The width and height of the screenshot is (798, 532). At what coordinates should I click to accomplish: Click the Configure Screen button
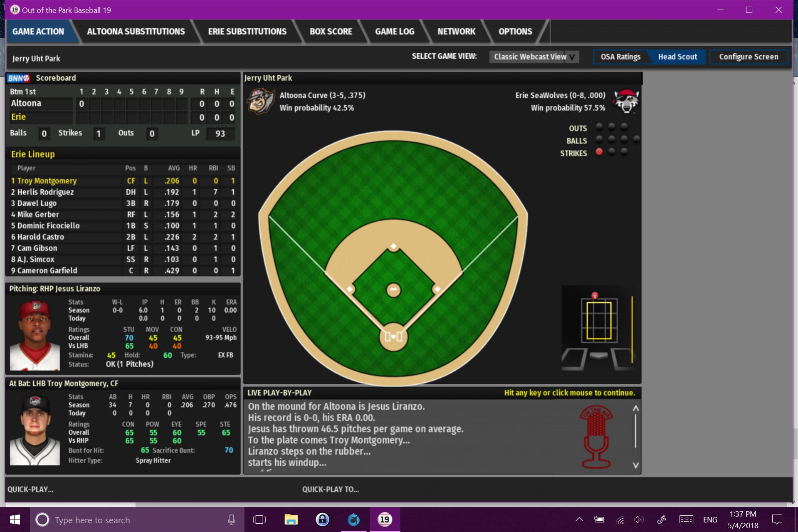[x=748, y=57]
